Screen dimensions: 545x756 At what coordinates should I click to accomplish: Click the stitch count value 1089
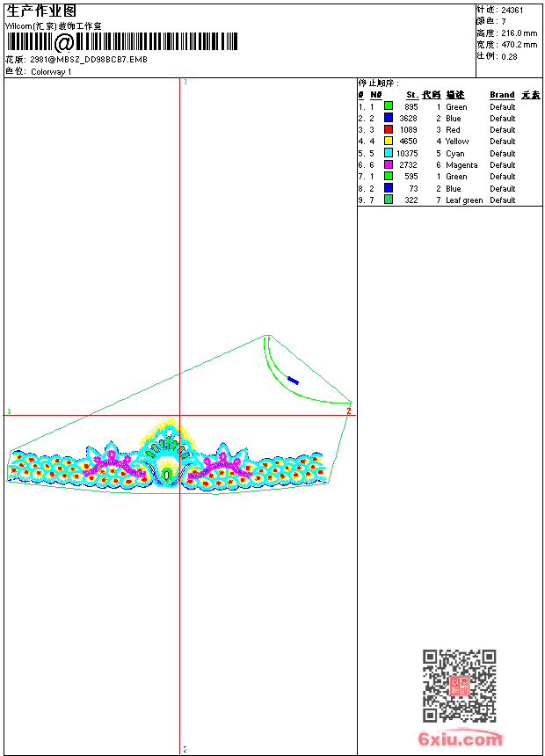tap(408, 130)
